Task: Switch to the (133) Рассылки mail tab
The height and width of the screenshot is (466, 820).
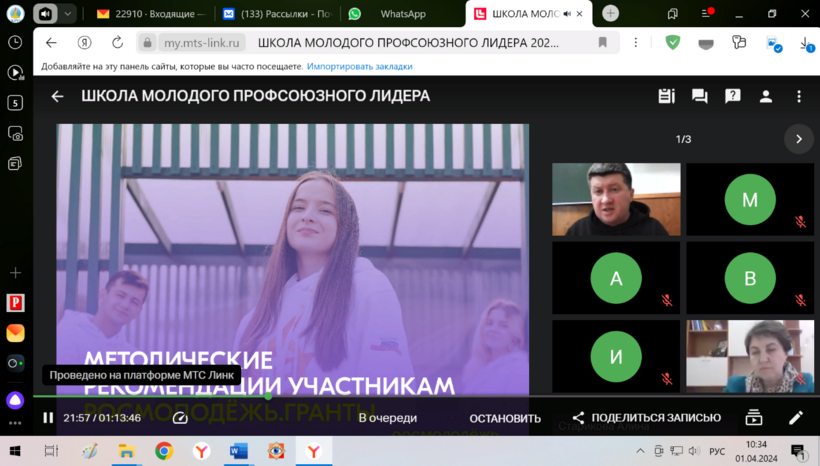Action: [x=278, y=14]
